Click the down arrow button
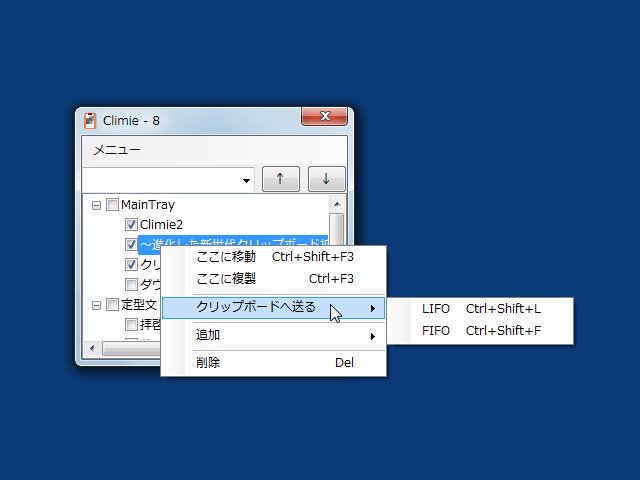The height and width of the screenshot is (480, 640). pos(327,179)
